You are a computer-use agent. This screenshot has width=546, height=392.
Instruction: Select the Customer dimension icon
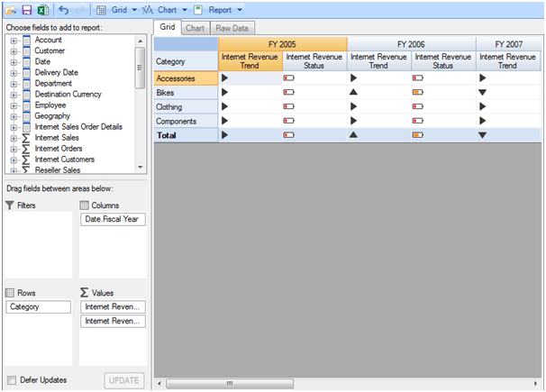26,50
